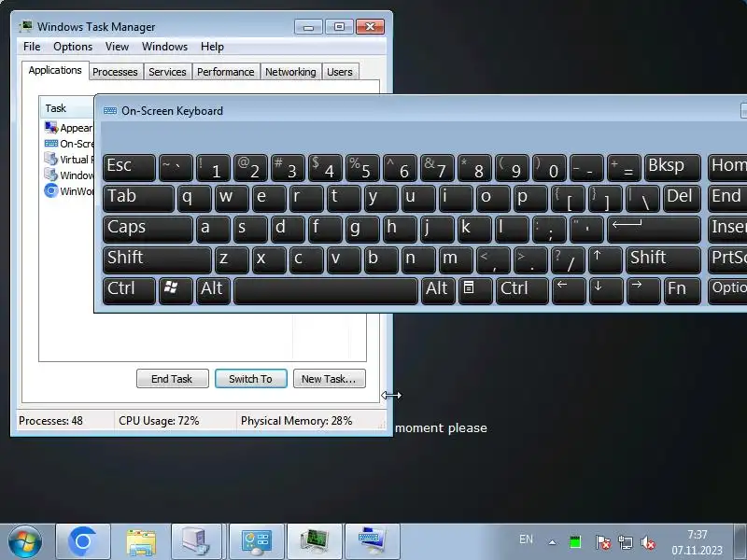Toggle the left Alt key on keyboard
Viewport: 747px width, 560px height.
[213, 291]
